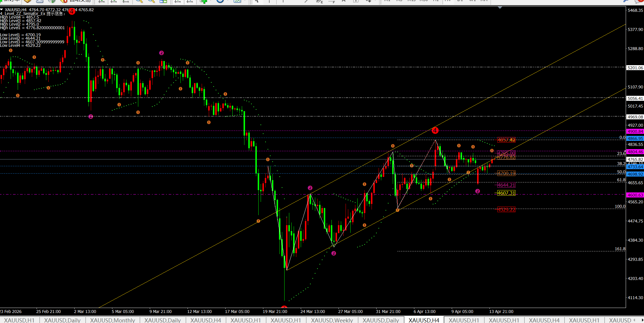Viewport: 644px width, 323px height.
Task: Click the zoom in magnifier icon
Action: coord(139,1)
